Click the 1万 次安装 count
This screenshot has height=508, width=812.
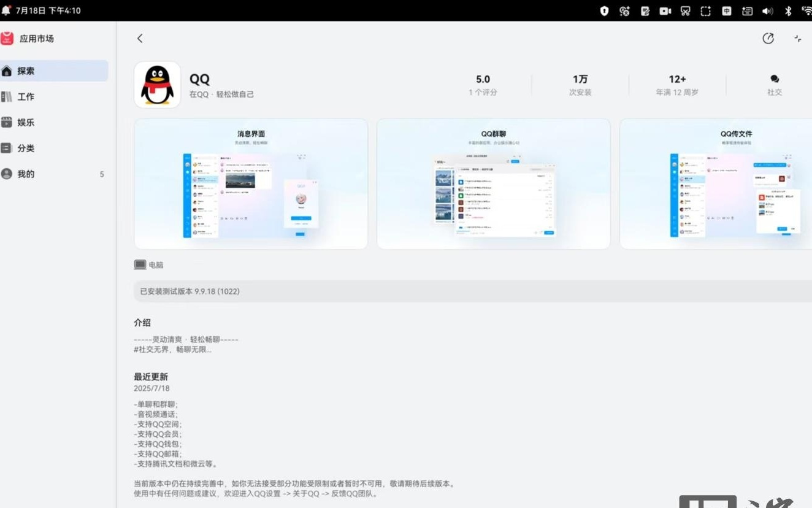[x=580, y=85]
